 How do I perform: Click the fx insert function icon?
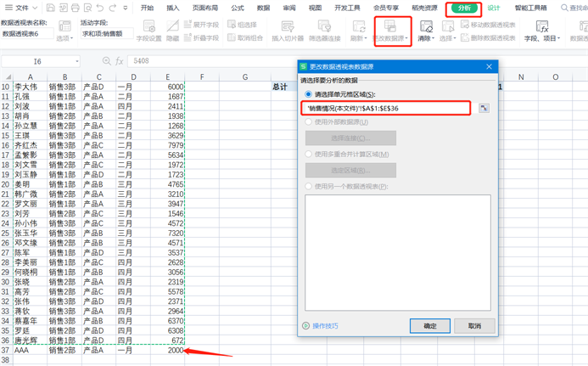[x=120, y=61]
